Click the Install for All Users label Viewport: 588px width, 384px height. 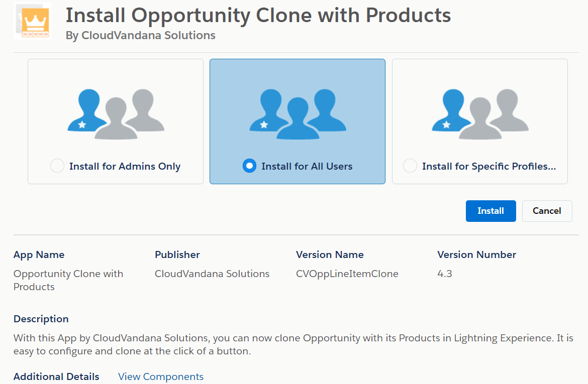pyautogui.click(x=307, y=166)
